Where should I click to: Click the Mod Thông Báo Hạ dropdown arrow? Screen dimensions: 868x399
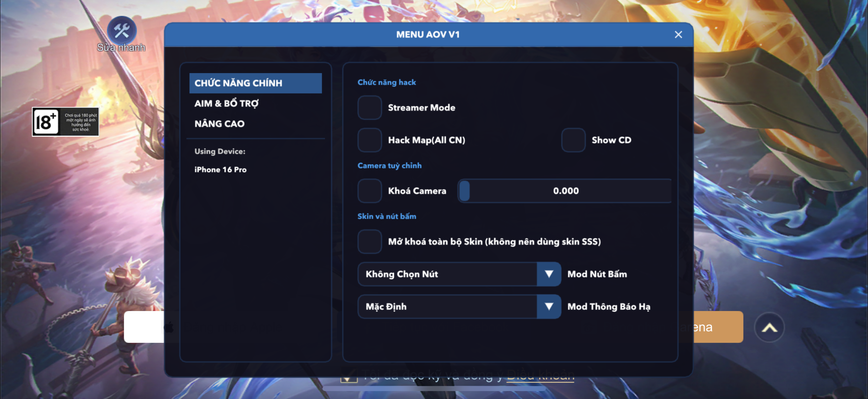549,306
